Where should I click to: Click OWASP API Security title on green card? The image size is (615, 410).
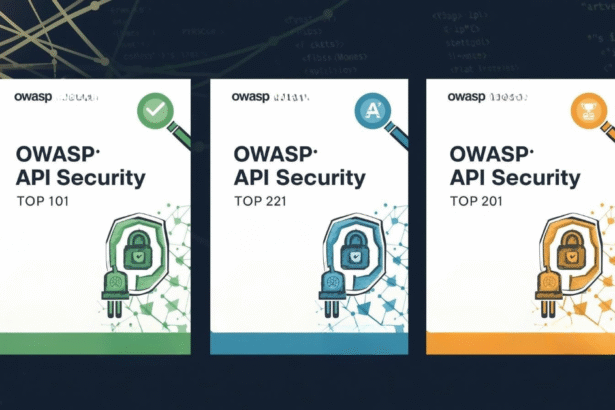coord(80,166)
